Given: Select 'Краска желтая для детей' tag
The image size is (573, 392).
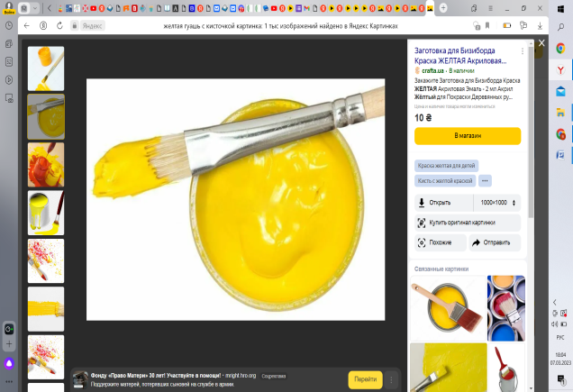Looking at the screenshot, I should (x=446, y=166).
